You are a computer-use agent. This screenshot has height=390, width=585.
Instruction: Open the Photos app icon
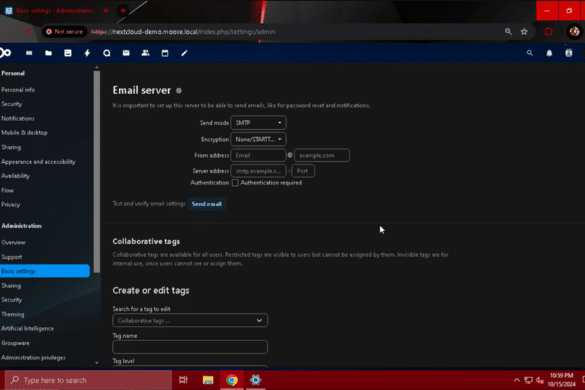[x=68, y=53]
